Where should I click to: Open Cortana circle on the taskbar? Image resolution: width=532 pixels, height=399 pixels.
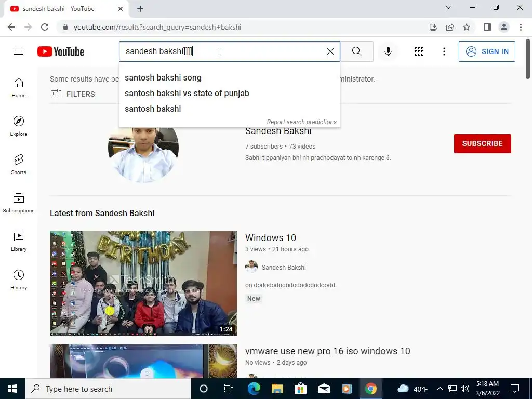[204, 389]
